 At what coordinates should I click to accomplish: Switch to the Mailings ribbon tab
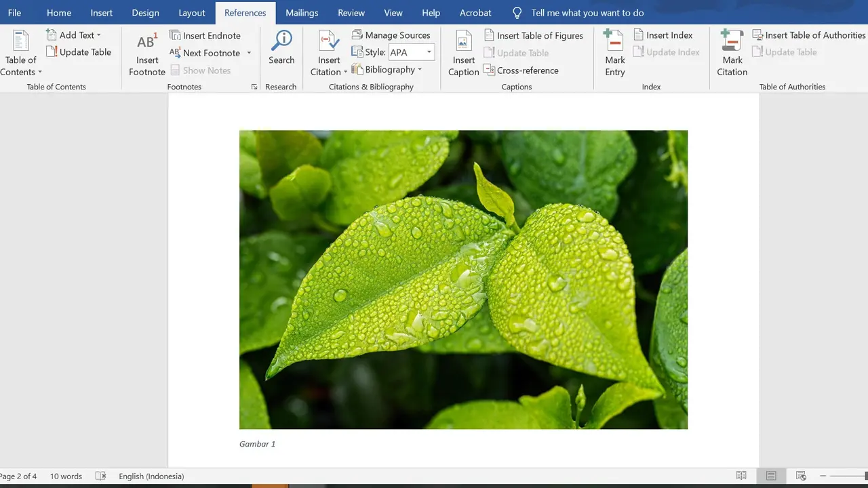coord(302,12)
